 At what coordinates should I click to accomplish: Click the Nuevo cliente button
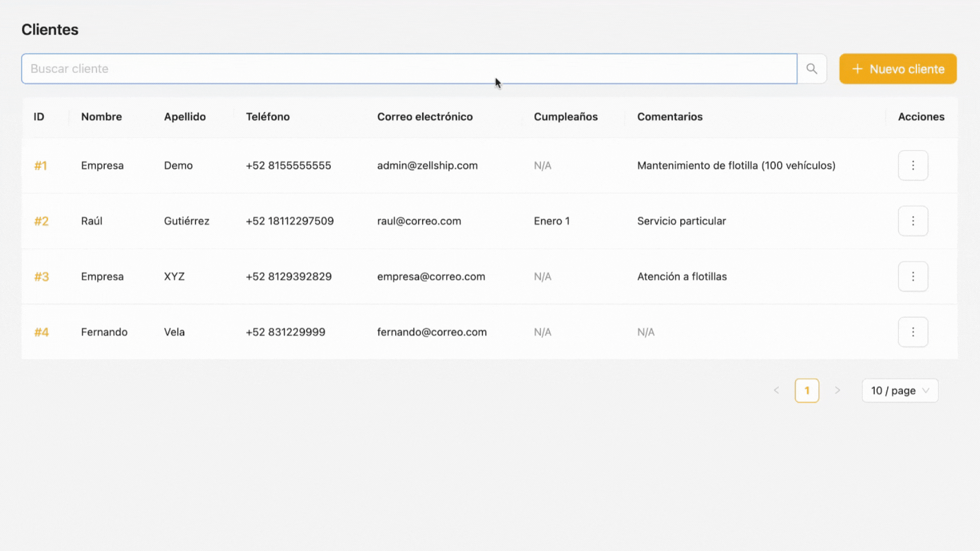click(x=898, y=69)
